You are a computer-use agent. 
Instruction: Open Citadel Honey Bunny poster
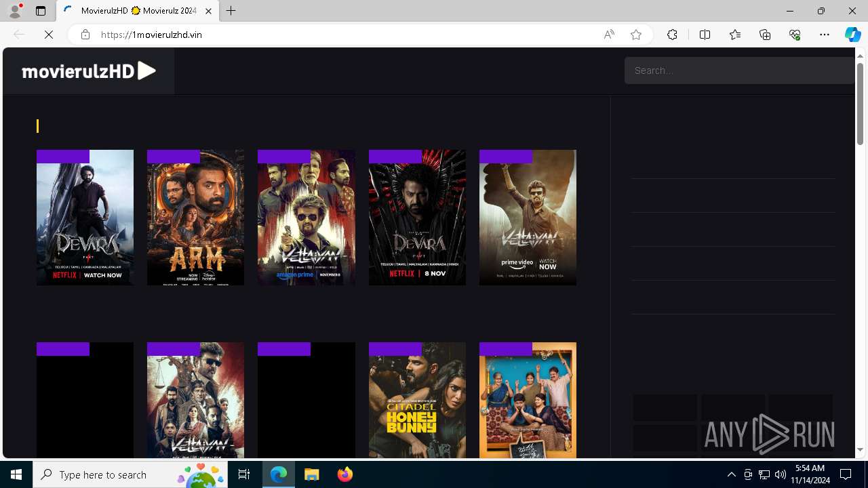(417, 400)
